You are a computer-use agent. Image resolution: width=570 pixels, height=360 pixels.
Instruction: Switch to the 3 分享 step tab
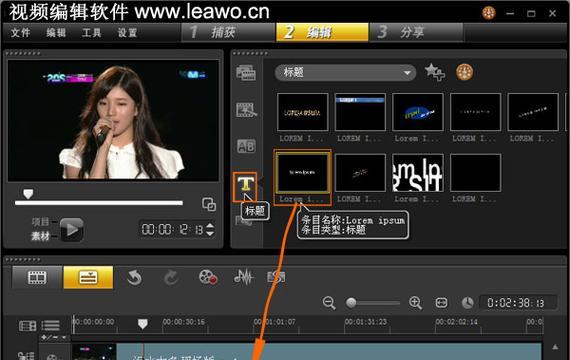pyautogui.click(x=416, y=32)
